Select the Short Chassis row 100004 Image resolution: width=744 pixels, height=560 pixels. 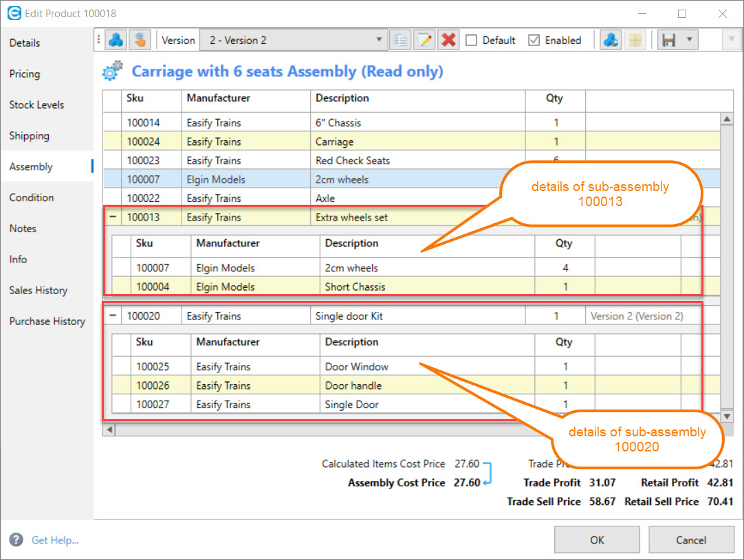click(416, 287)
